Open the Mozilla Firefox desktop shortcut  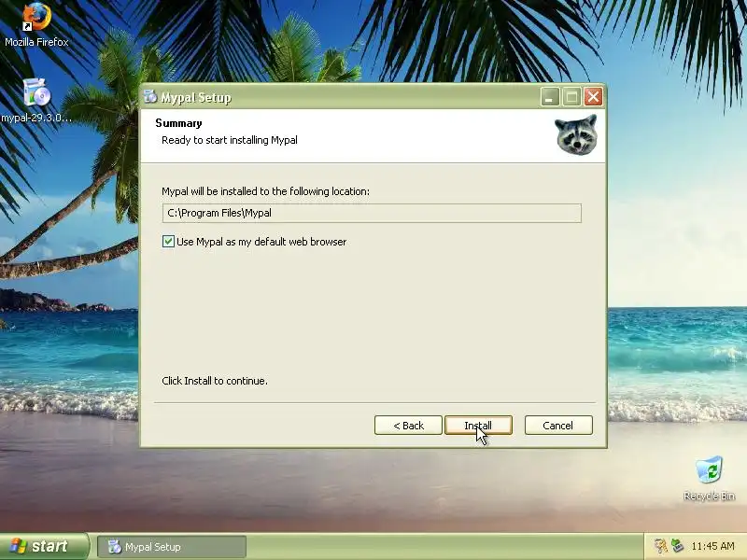(36, 24)
